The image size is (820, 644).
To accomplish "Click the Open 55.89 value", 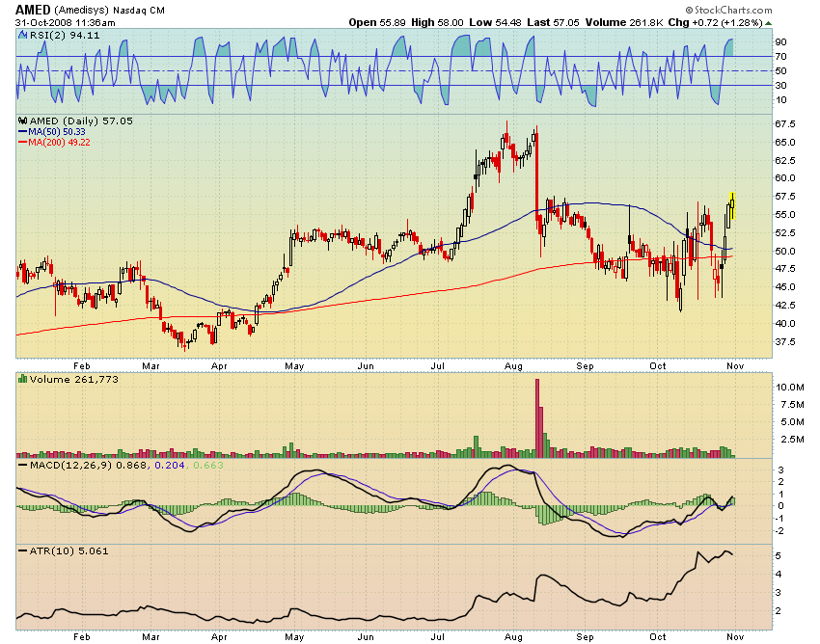I will click(x=377, y=22).
